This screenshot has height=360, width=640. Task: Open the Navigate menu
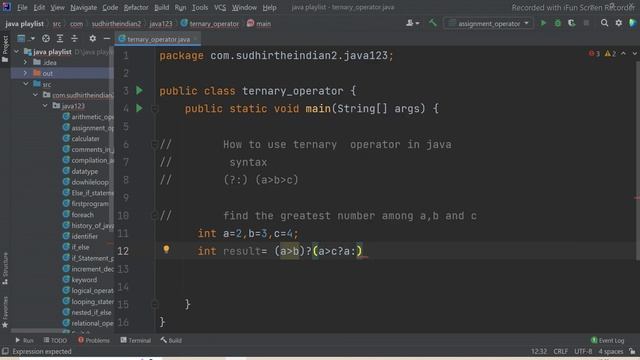coord(83,7)
